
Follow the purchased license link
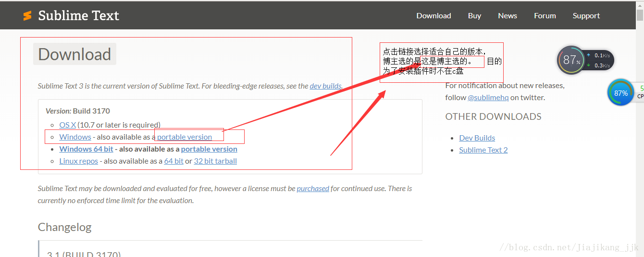[x=313, y=189]
